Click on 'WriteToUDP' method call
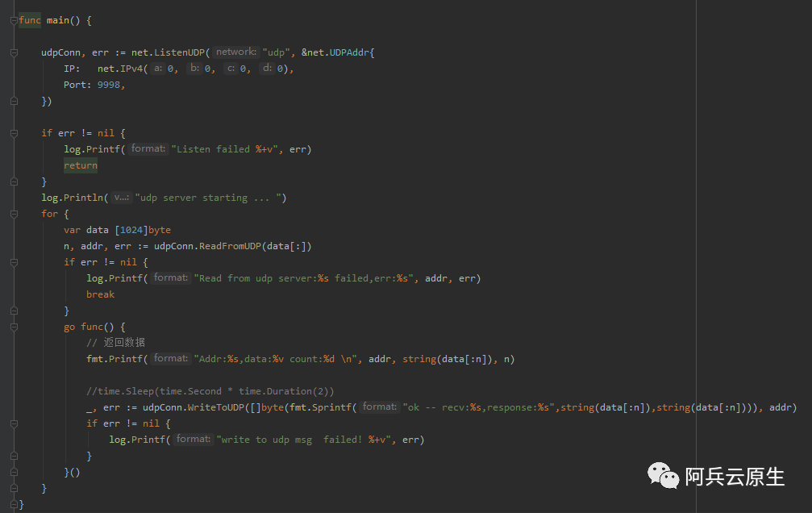Image resolution: width=812 pixels, height=513 pixels. [215, 407]
